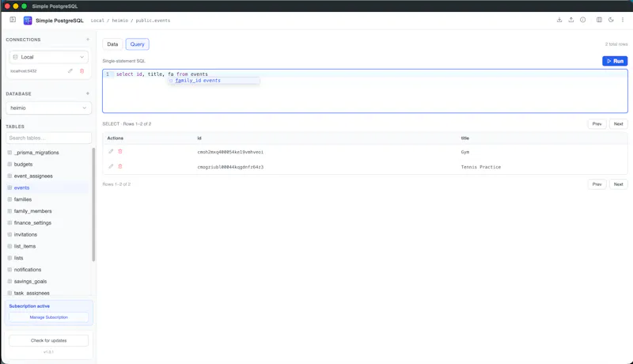This screenshot has width=633, height=364.
Task: Open the heimio database dropdown
Action: click(48, 108)
